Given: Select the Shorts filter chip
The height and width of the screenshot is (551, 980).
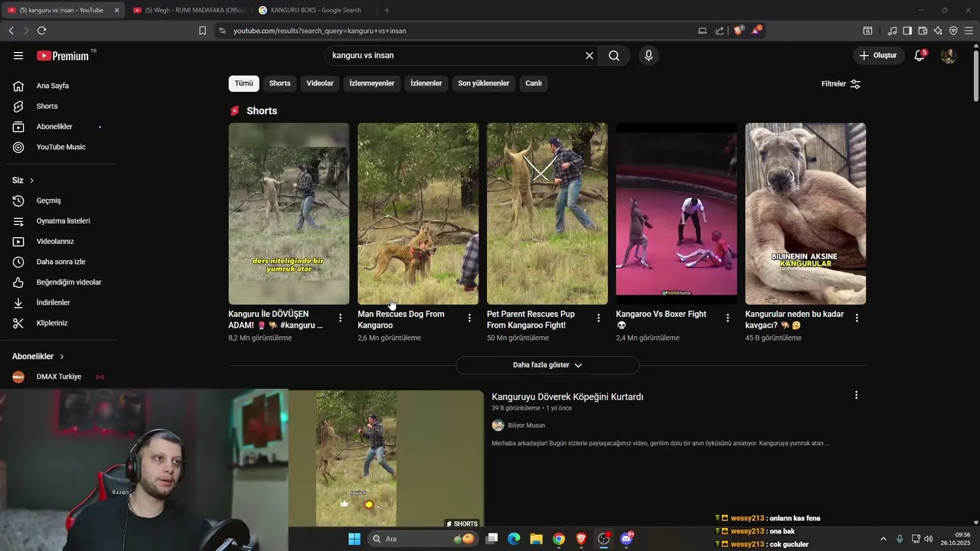Looking at the screenshot, I should coord(279,83).
